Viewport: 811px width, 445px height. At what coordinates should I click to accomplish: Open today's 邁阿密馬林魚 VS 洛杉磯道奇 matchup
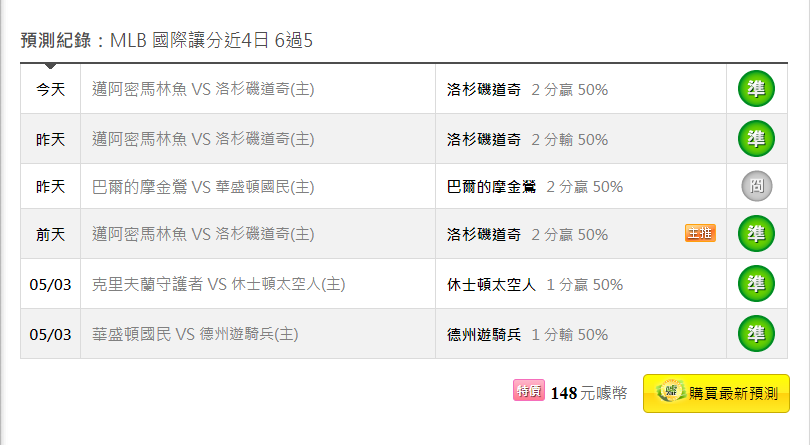tap(203, 89)
